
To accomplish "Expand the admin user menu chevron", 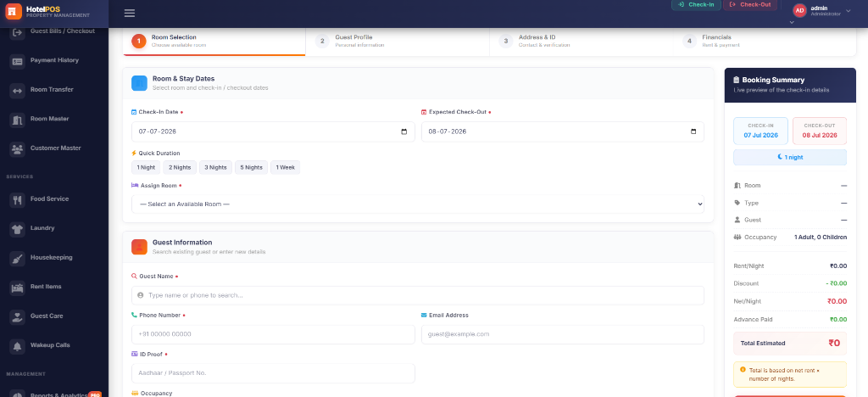I will coord(848,10).
